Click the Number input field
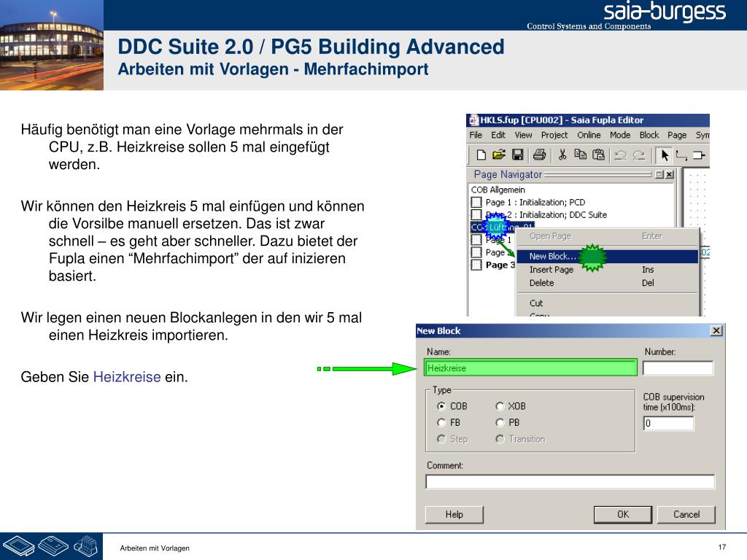This screenshot has width=747, height=560. click(678, 367)
